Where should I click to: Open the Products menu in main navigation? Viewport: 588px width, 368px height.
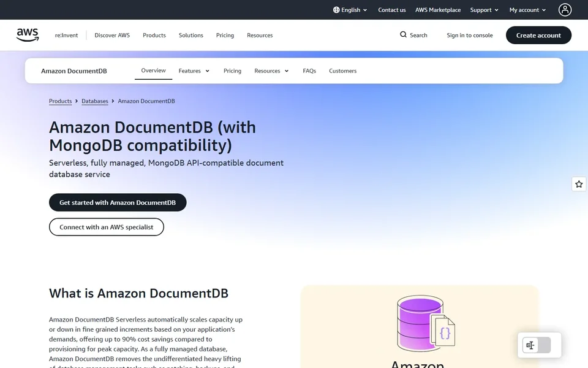click(x=154, y=36)
